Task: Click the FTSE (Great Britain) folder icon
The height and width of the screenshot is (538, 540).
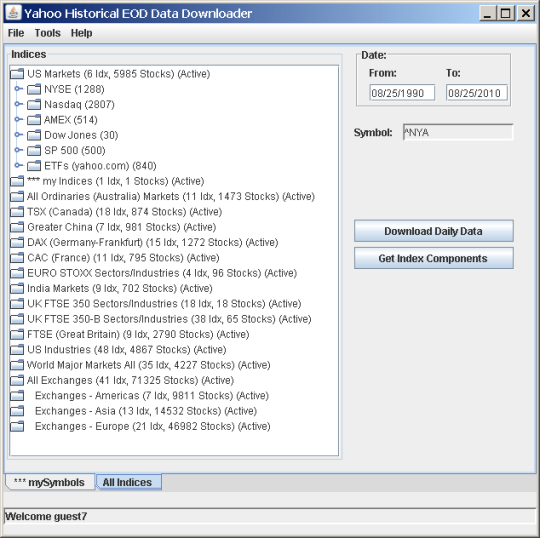Action: click(x=17, y=334)
